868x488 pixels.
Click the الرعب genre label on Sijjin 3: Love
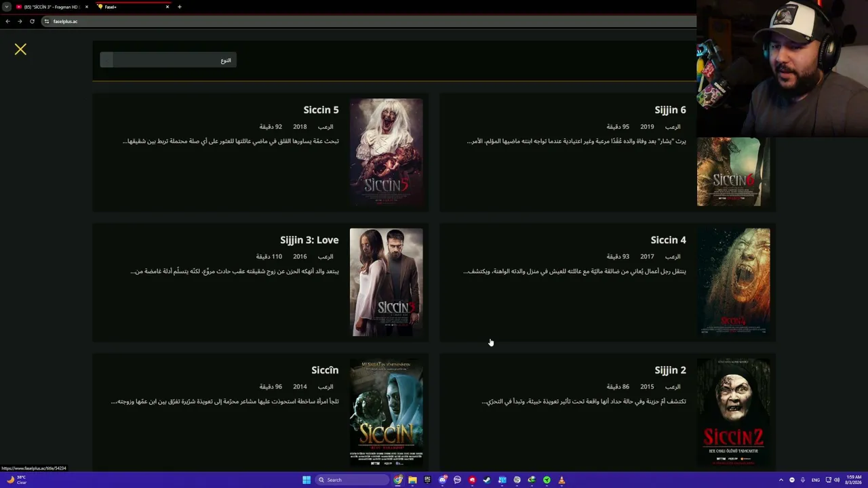[x=325, y=257]
